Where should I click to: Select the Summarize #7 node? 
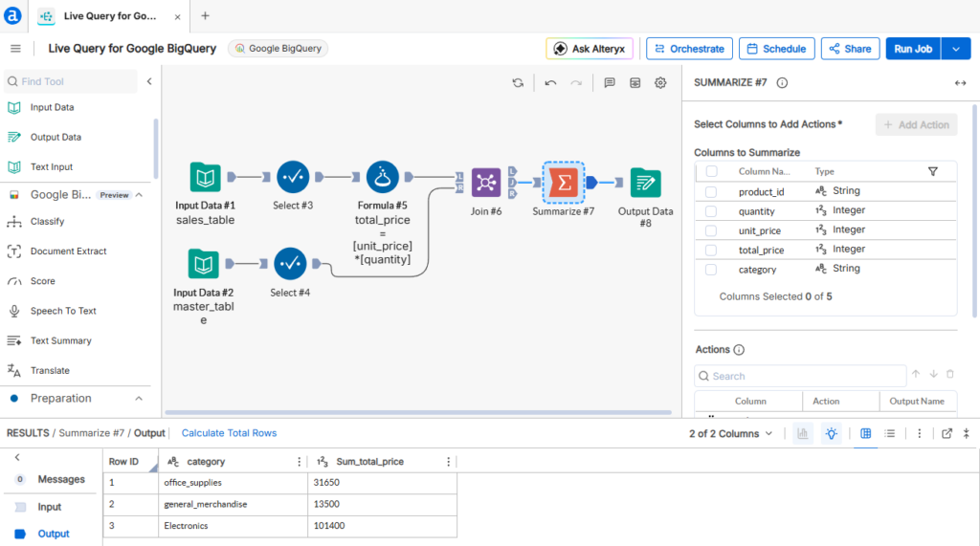click(563, 183)
